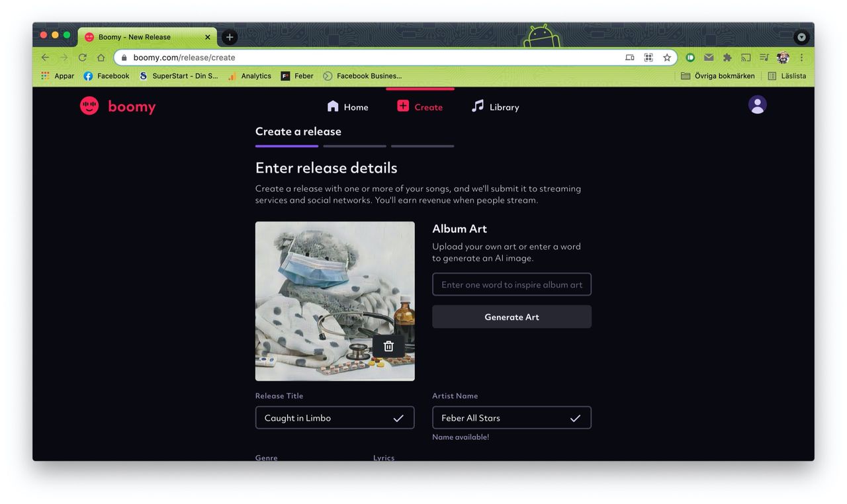Viewport: 847px width, 504px height.
Task: Click the site lock icon in address bar
Action: (x=124, y=58)
